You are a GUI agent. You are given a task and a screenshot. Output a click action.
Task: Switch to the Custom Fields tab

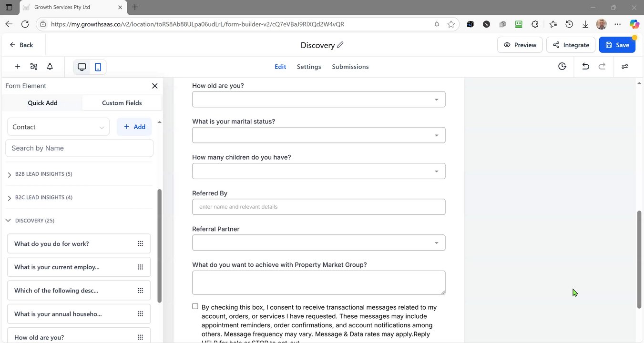click(x=122, y=103)
